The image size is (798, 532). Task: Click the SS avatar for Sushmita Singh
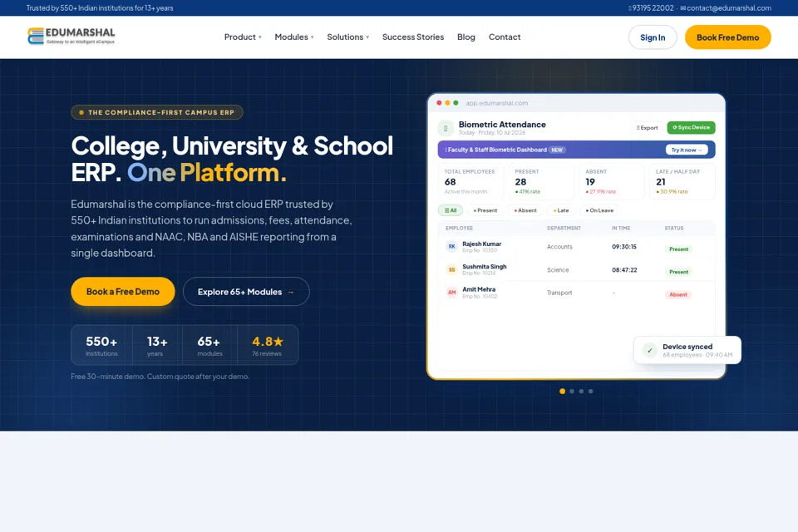(x=452, y=269)
